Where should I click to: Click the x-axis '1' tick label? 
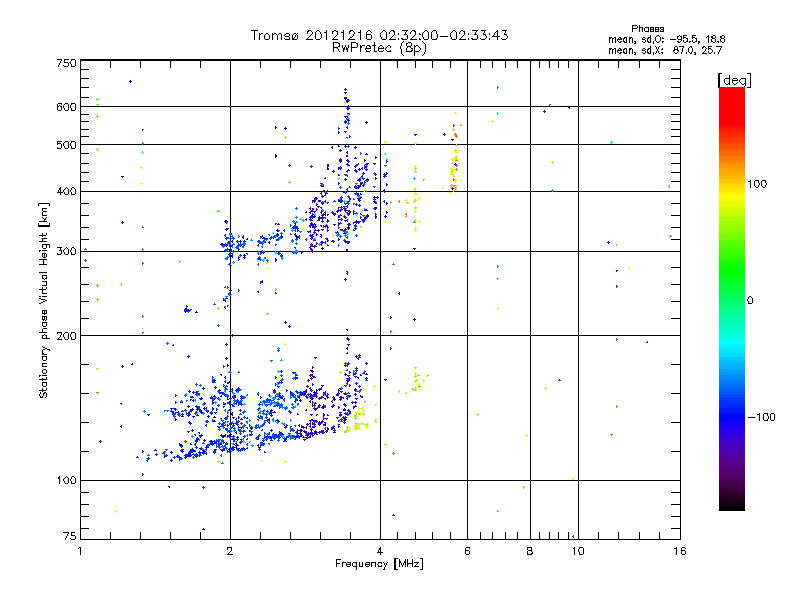pos(80,551)
